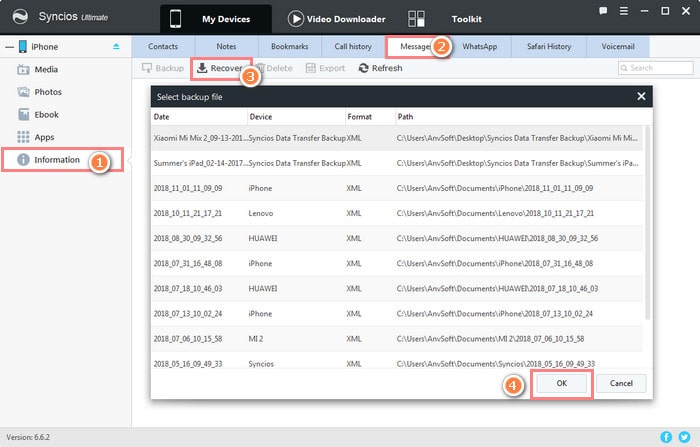Open the My Devices section
Image resolution: width=700 pixels, height=447 pixels.
(216, 19)
